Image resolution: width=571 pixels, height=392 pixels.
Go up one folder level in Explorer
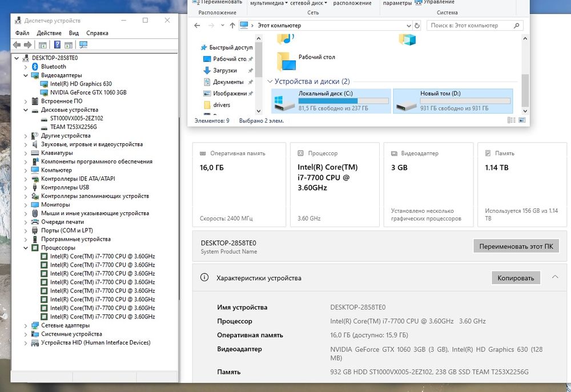(232, 26)
